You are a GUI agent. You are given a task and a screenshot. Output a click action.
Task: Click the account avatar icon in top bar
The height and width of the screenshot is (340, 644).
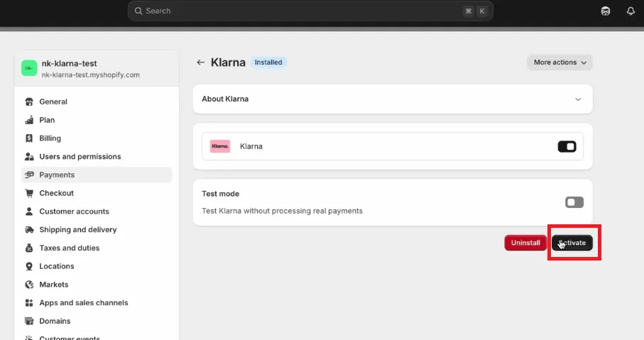coord(606,11)
